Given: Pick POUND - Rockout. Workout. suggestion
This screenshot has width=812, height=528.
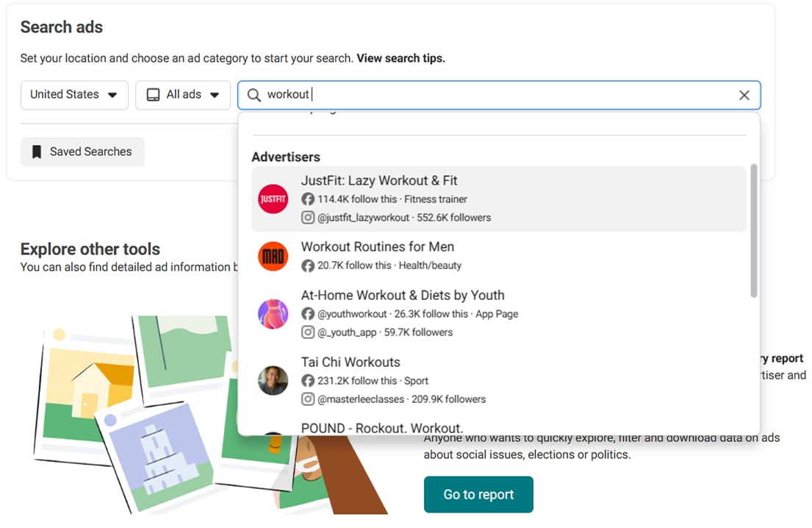Looking at the screenshot, I should (x=382, y=427).
